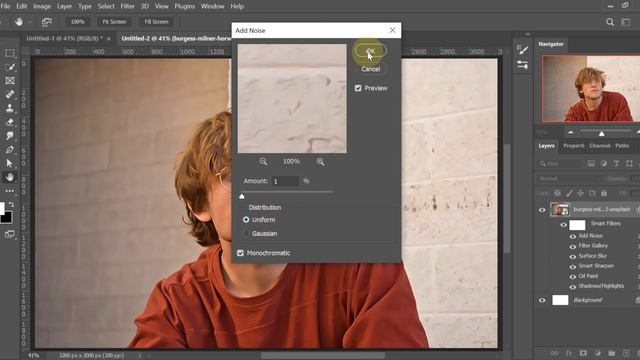Screen dimensions: 640x360
Task: Open the layer filter kind dropdown
Action: 558,164
